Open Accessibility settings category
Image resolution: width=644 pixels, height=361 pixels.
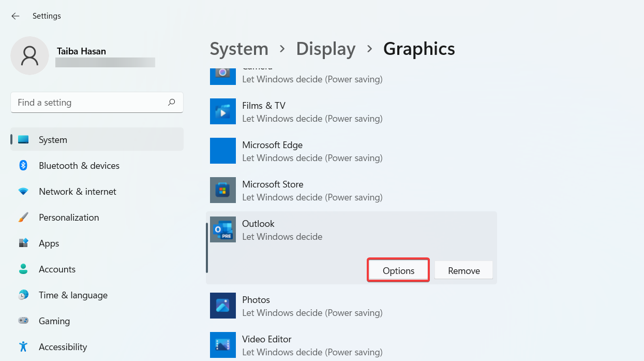[97, 347]
